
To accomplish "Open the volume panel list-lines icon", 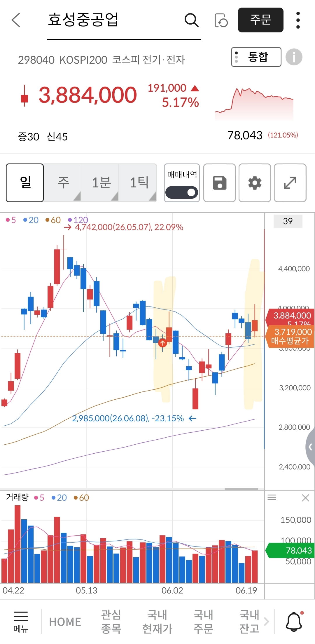I will pos(272,497).
